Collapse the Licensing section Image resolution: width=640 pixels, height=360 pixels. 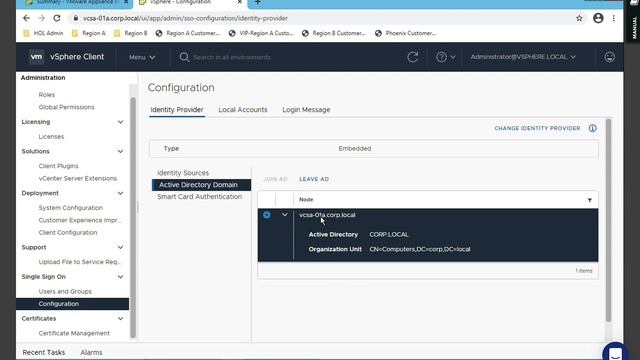pos(120,122)
